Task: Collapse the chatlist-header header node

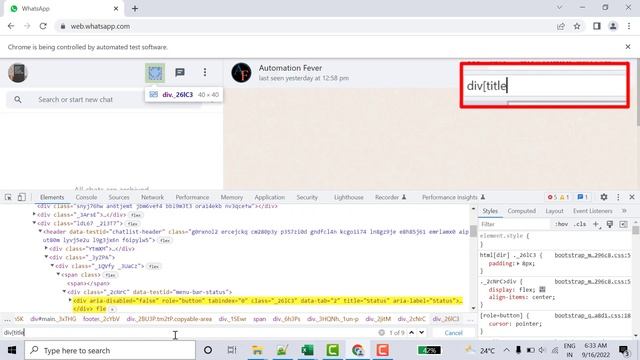Action: (x=40, y=231)
